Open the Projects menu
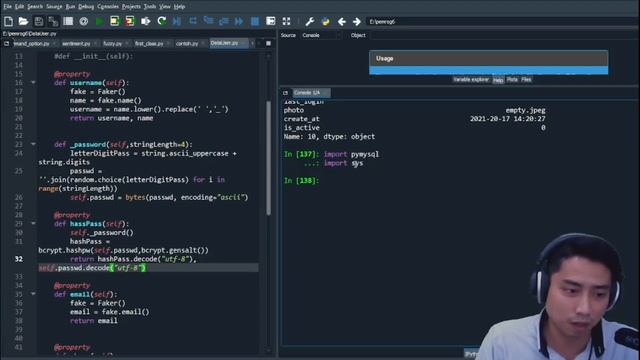This screenshot has height=360, width=640. click(x=131, y=7)
